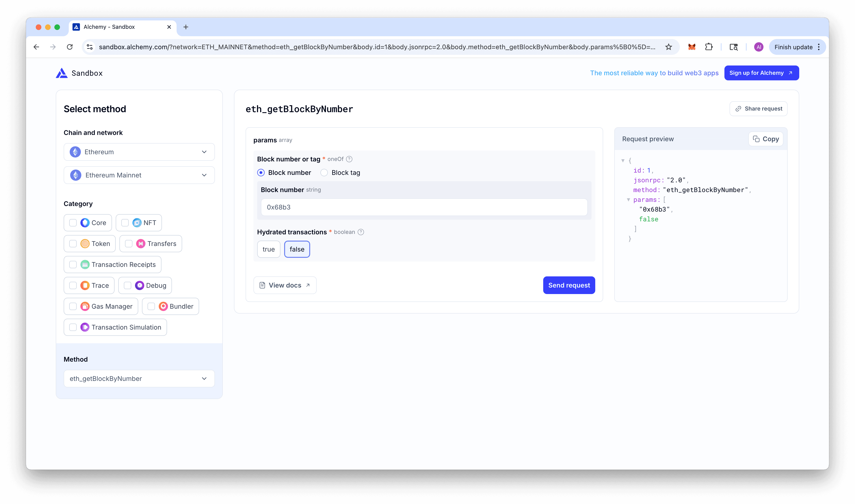855x504 pixels.
Task: Click the MetaMask fox extension icon
Action: pos(692,47)
